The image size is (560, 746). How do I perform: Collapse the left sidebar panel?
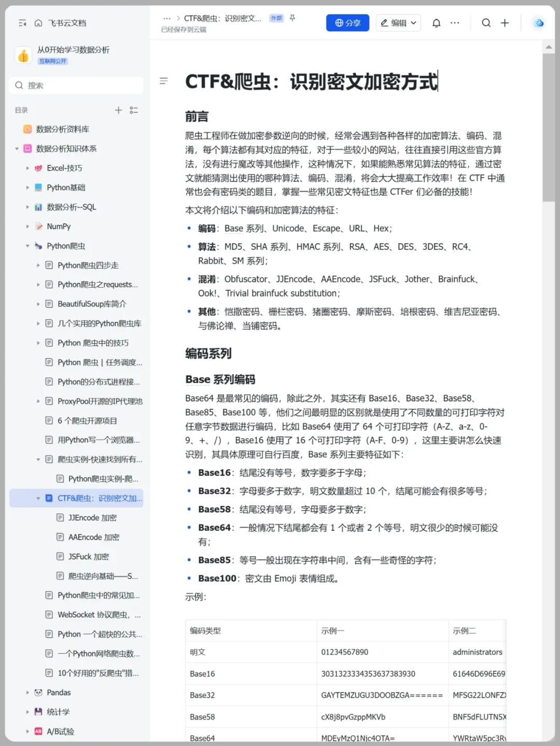21,23
